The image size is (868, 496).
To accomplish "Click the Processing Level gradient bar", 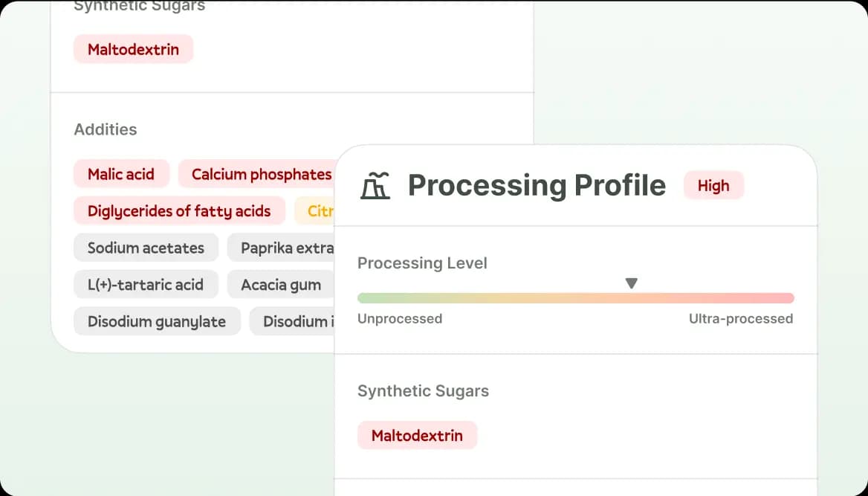I will coord(575,298).
